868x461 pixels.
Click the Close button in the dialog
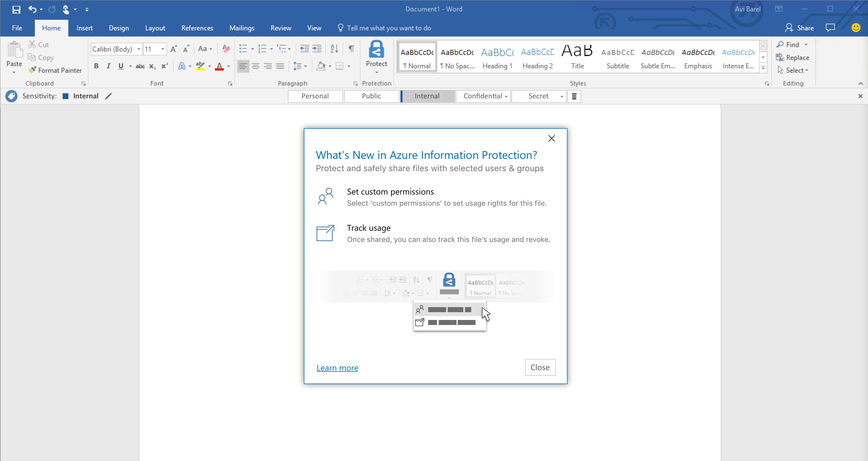pos(540,367)
